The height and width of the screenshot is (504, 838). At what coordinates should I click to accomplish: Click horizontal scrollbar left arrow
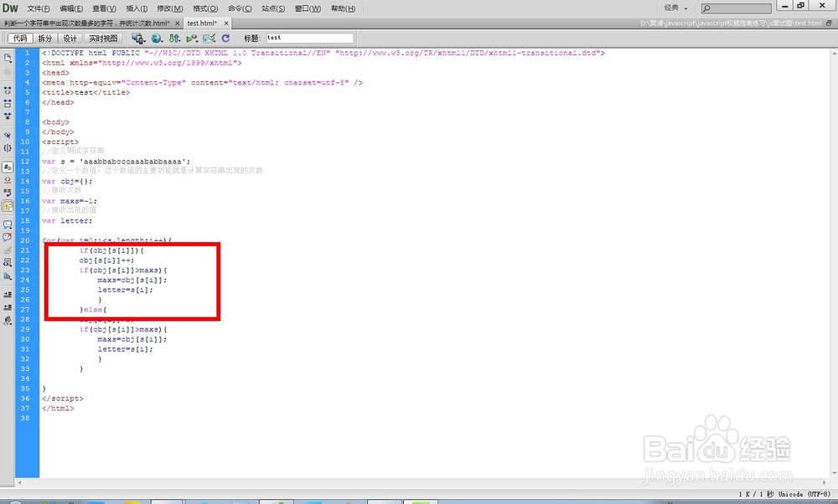click(20, 482)
